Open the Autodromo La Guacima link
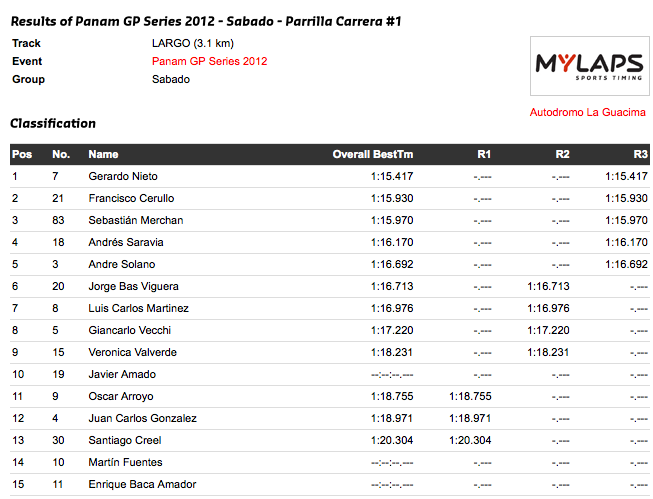The image size is (653, 499). (x=587, y=112)
